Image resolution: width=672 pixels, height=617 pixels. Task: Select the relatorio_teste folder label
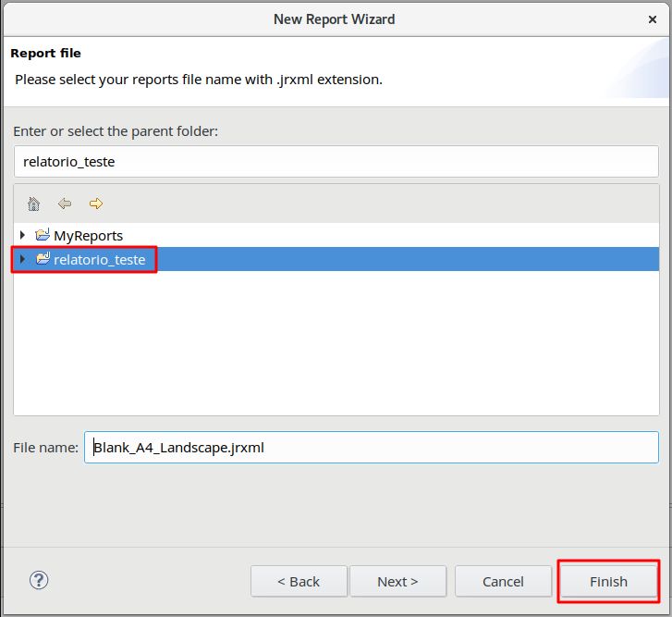[x=99, y=260]
